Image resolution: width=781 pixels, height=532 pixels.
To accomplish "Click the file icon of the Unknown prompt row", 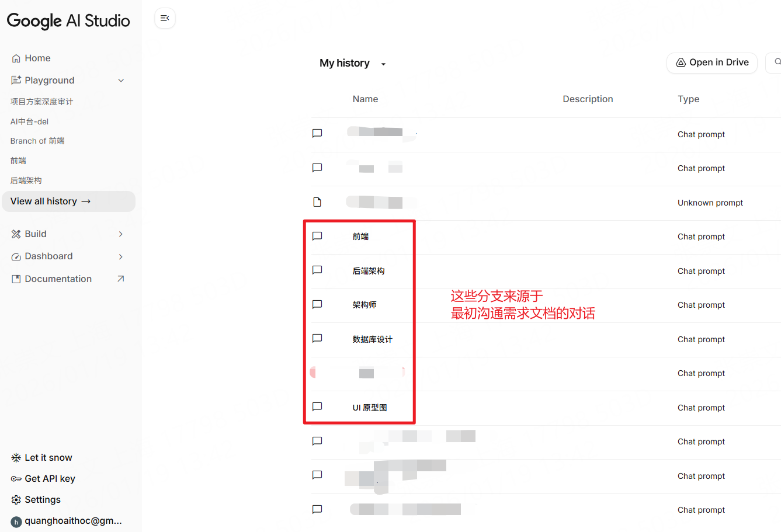I will click(317, 202).
